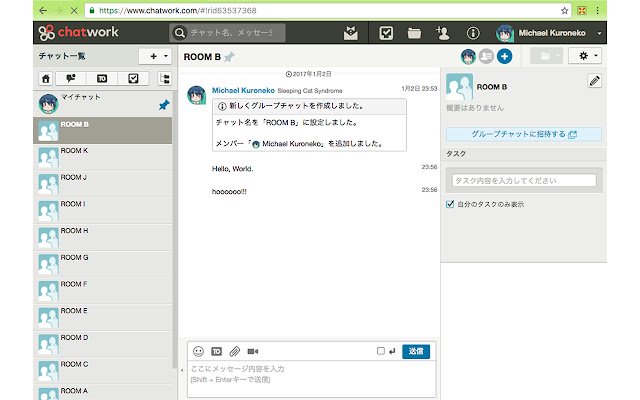Click the Chatwork logo
The width and height of the screenshot is (640, 400).
click(x=78, y=32)
